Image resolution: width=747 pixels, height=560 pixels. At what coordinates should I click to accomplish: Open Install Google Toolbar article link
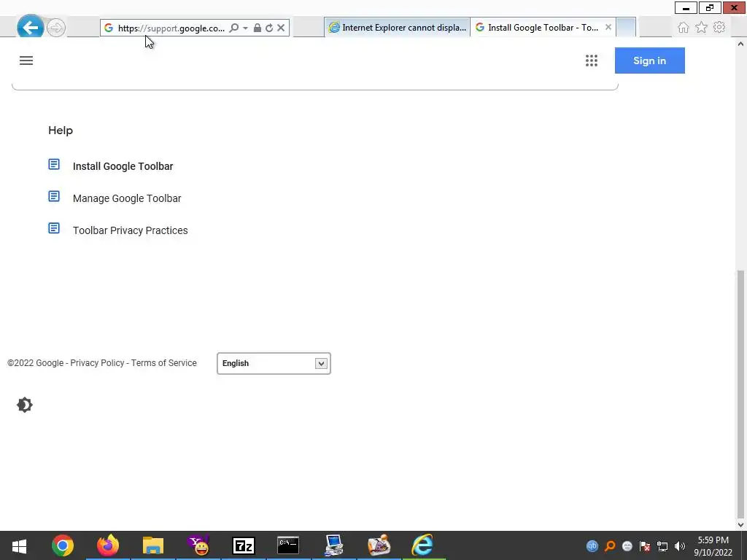[x=123, y=166]
